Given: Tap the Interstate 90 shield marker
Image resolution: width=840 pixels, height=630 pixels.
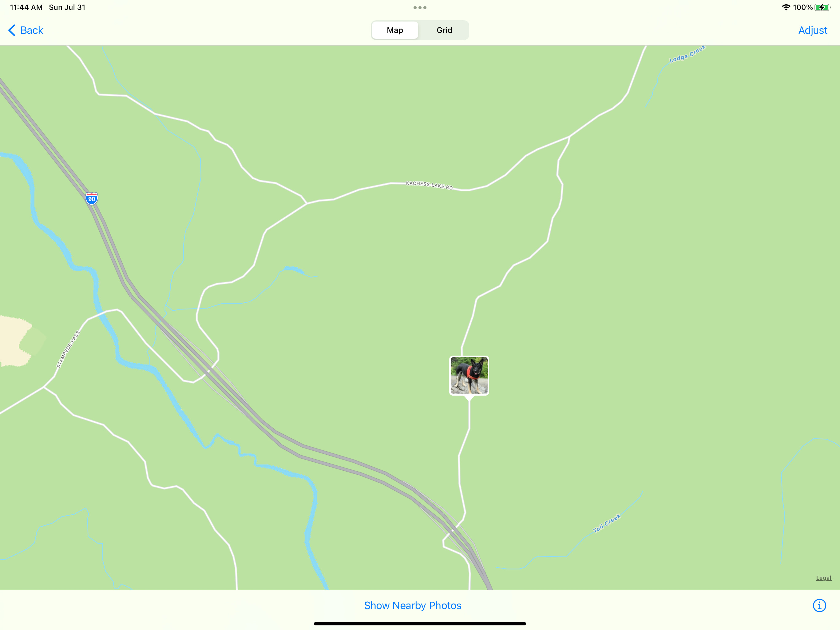Looking at the screenshot, I should (92, 198).
